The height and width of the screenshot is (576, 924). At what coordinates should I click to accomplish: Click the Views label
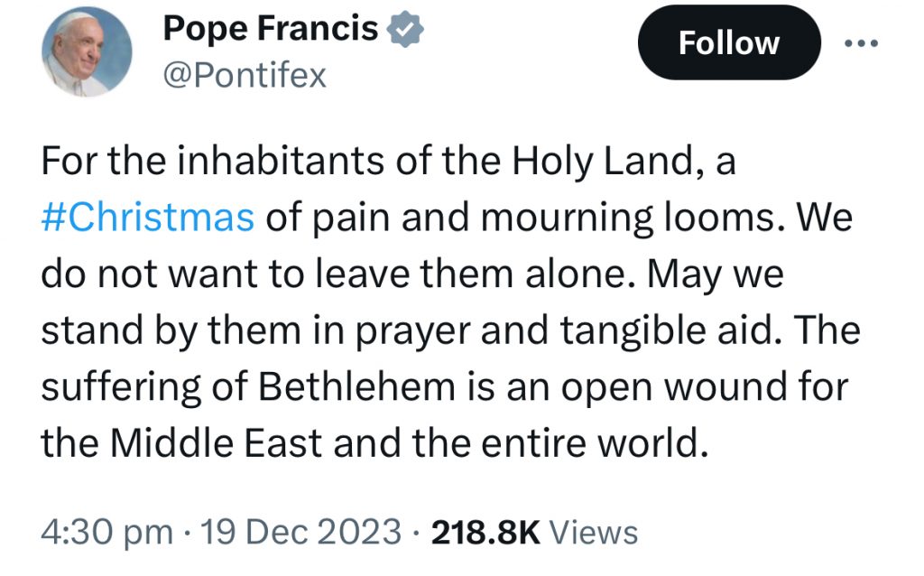[x=594, y=532]
